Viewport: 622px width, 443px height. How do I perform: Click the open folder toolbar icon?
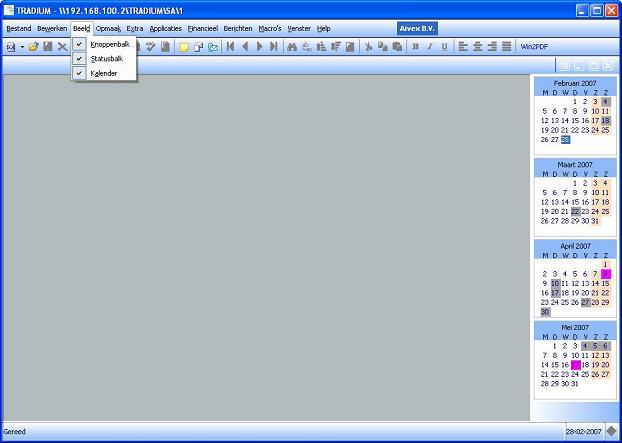[33, 47]
